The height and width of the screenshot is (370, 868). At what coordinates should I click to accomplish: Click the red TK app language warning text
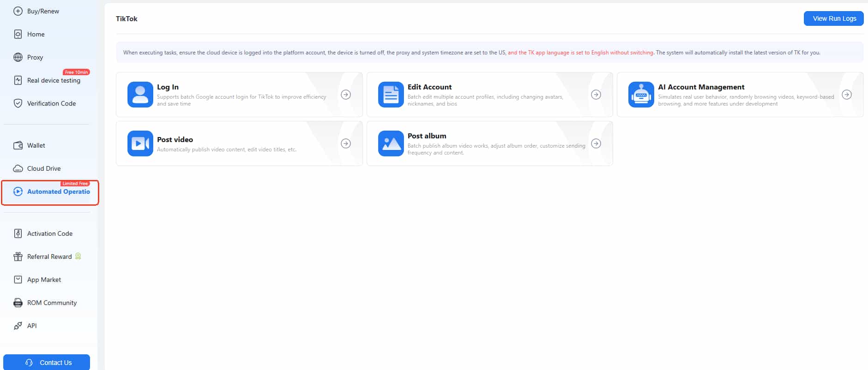click(x=580, y=53)
